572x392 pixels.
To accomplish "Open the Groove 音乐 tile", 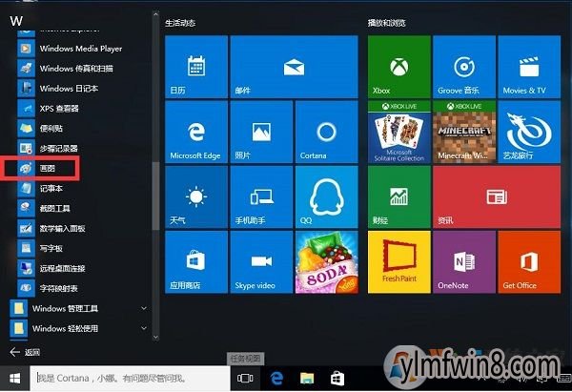I will (x=464, y=67).
